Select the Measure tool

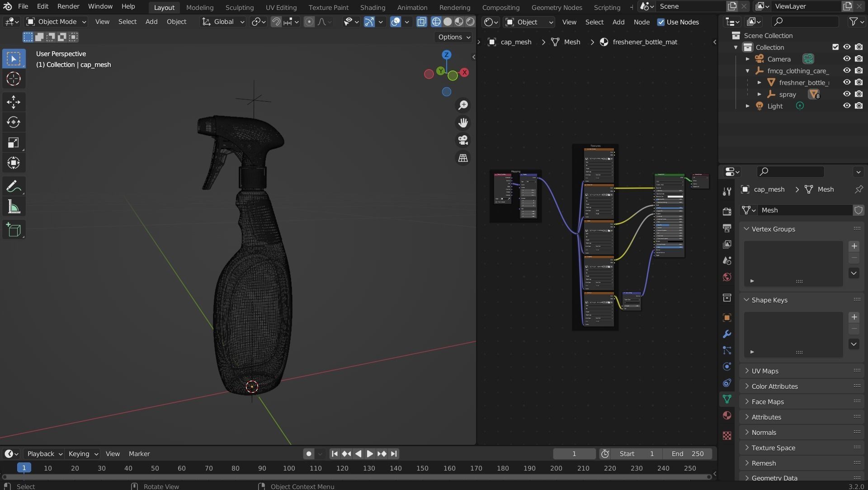coord(14,207)
